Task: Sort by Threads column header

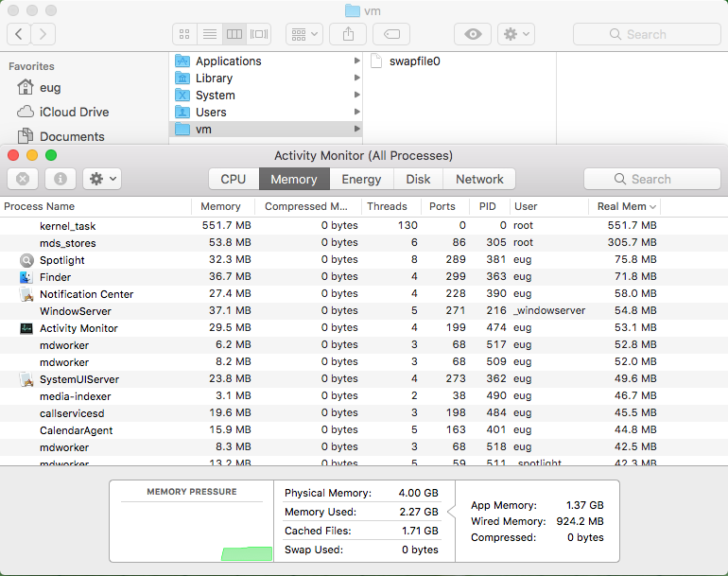Action: point(391,206)
